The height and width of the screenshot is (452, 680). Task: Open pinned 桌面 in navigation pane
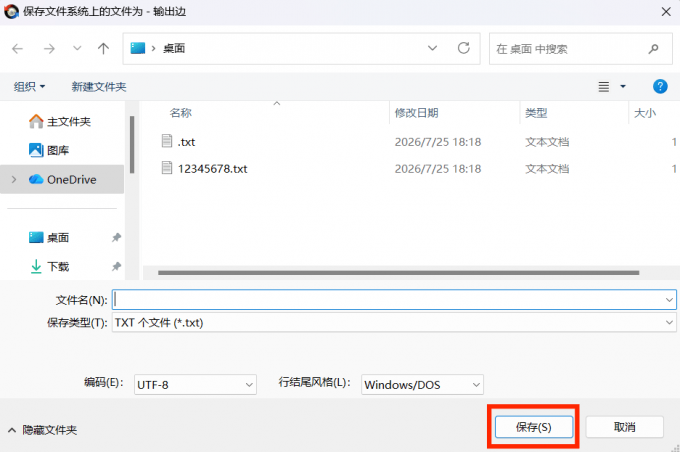pyautogui.click(x=49, y=238)
